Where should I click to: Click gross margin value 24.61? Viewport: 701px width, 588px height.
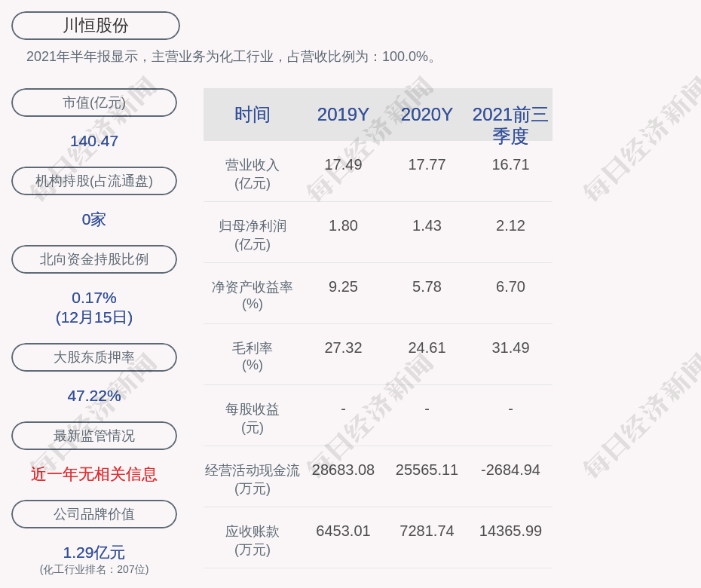coord(427,348)
